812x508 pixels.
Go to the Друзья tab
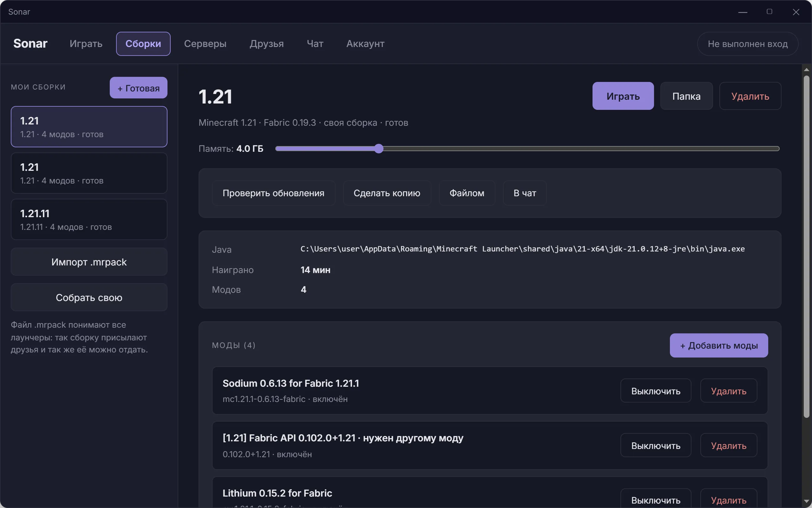tap(267, 44)
